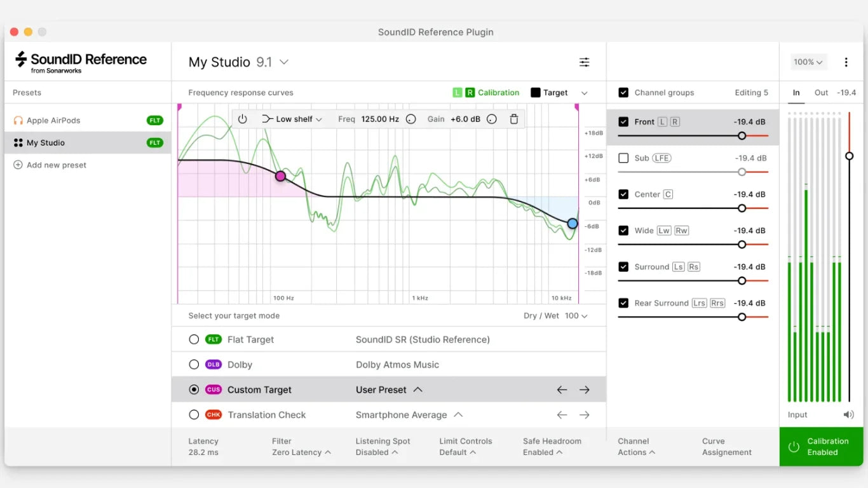This screenshot has width=868, height=488.
Task: Uncheck the Wide channel checkbox
Action: click(623, 231)
